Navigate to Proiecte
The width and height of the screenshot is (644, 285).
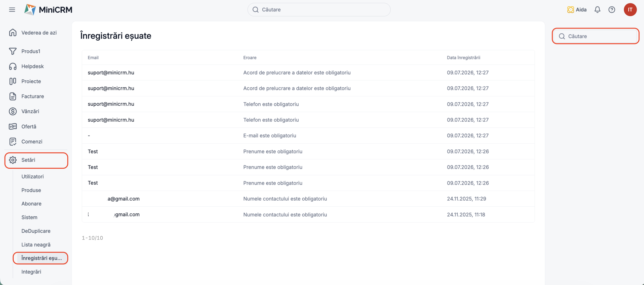[31, 81]
